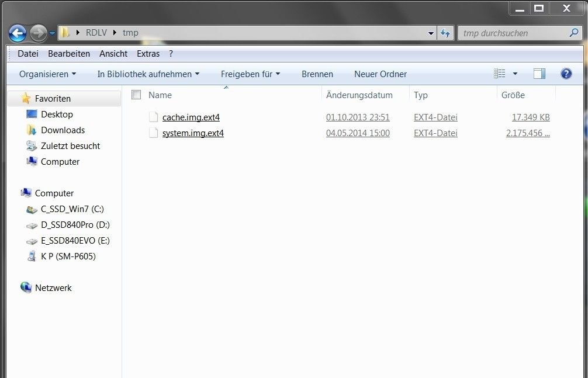This screenshot has width=588, height=378.
Task: Create folder with Neuer Ordner
Action: [381, 74]
